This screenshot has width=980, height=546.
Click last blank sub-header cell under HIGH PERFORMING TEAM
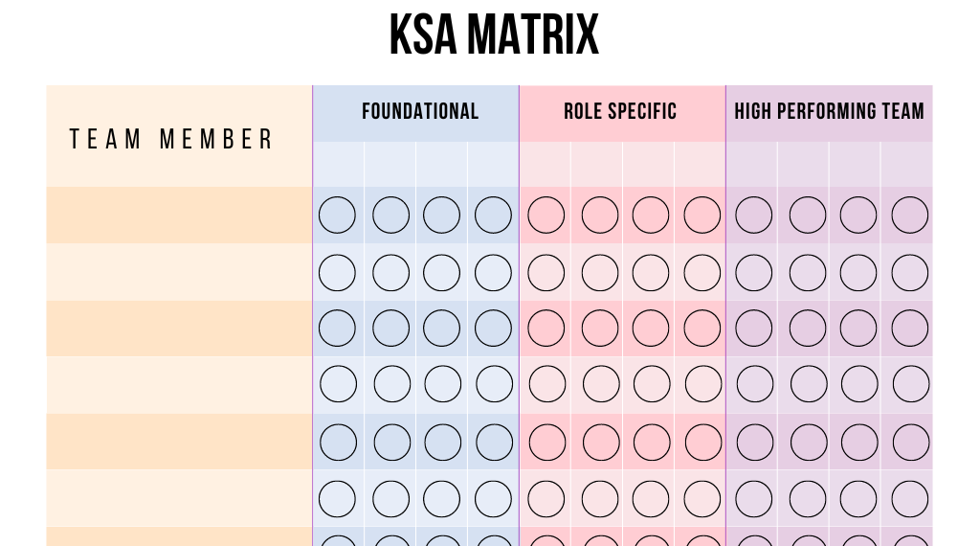(907, 165)
